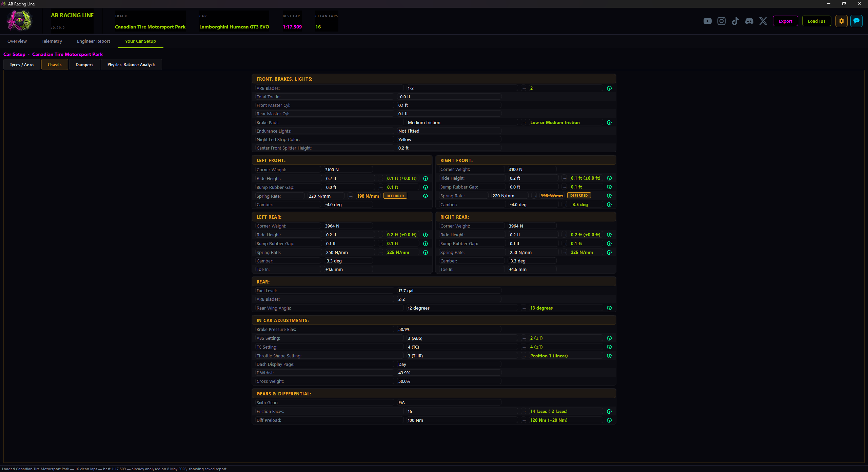Show info for Rear Wing Angle
This screenshot has height=472, width=868.
point(609,308)
